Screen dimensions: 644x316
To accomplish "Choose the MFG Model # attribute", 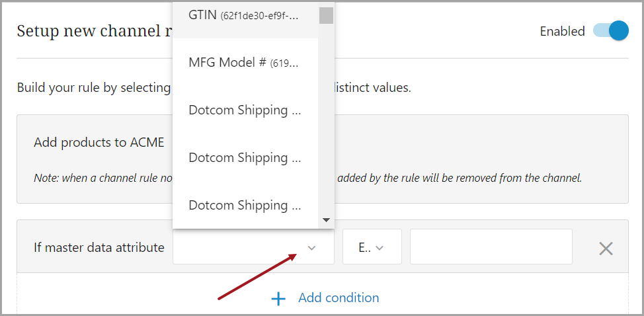I will tap(245, 63).
